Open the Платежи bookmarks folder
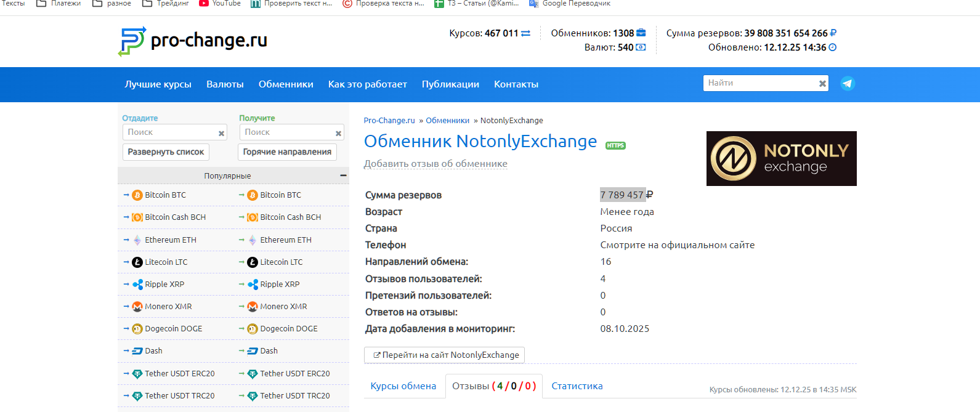This screenshot has width=980, height=412. (59, 4)
